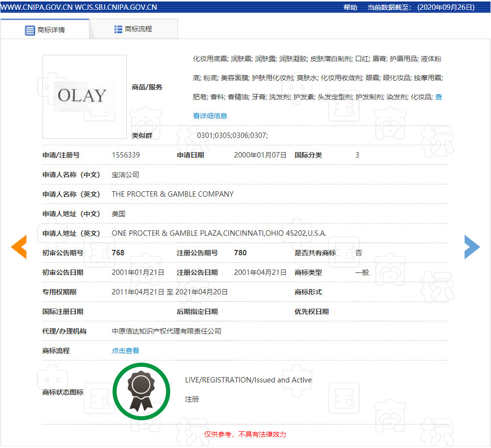Click the orange left navigation arrow
491x448 pixels.
click(x=19, y=247)
